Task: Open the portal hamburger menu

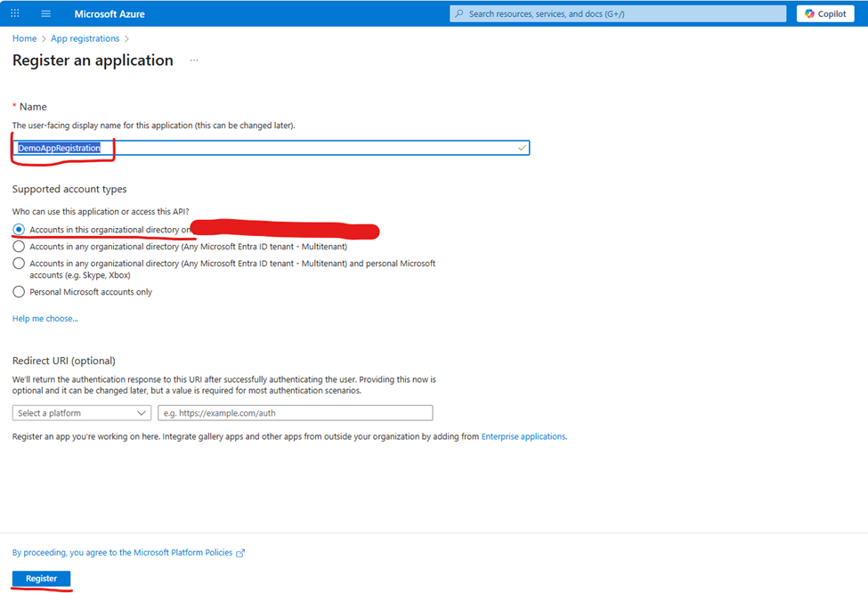Action: (x=46, y=14)
